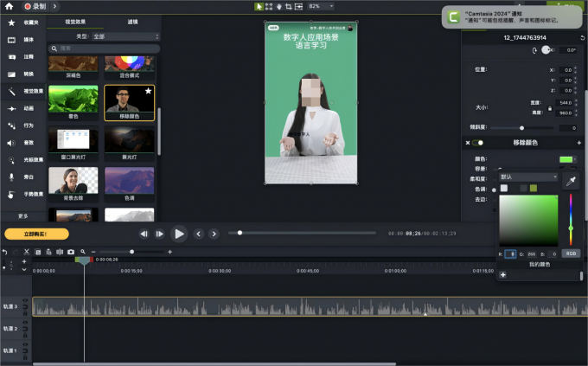
Task: Open the 类型 type dropdown showing 全部
Action: coord(126,36)
